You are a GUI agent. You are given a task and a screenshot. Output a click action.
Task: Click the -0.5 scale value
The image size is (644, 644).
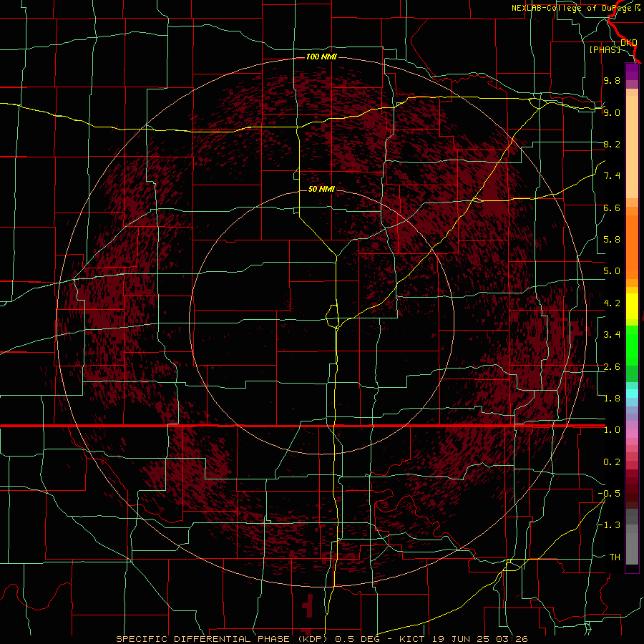pyautogui.click(x=609, y=494)
